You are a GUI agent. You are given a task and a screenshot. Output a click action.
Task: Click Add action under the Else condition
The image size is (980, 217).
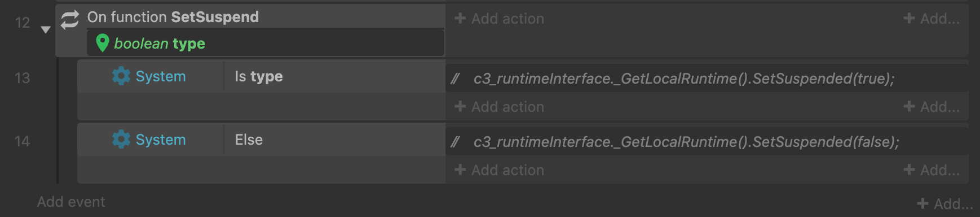(500, 170)
